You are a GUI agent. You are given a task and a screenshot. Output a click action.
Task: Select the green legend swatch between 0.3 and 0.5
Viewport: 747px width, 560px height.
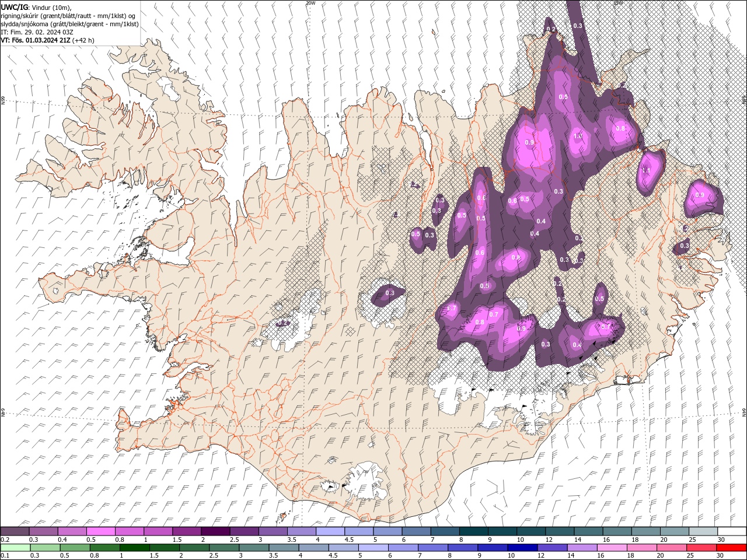(x=45, y=548)
